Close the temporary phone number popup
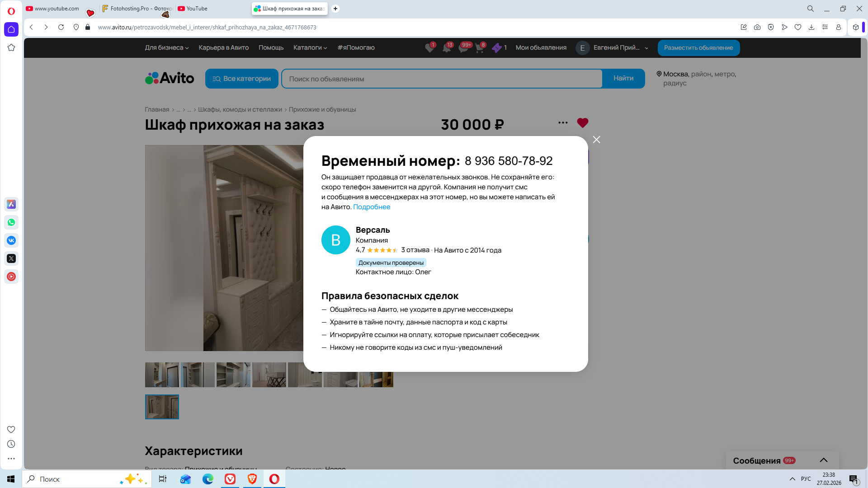868x488 pixels. tap(596, 140)
